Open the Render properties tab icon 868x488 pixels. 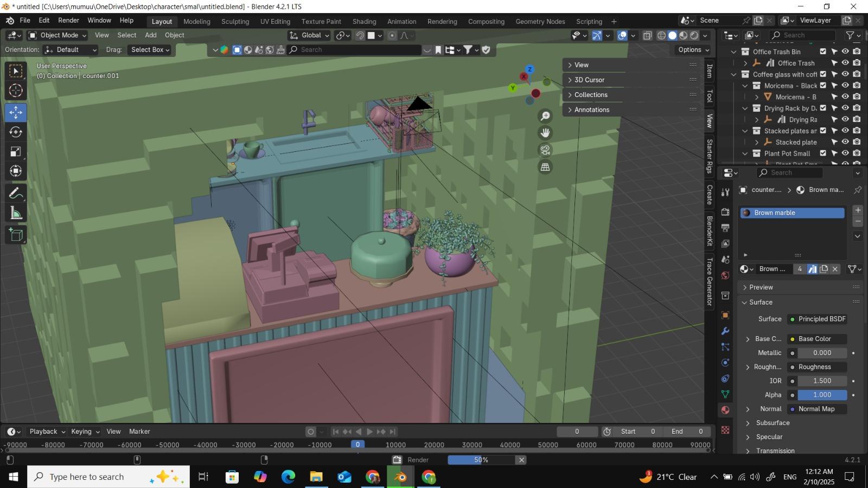tap(725, 211)
